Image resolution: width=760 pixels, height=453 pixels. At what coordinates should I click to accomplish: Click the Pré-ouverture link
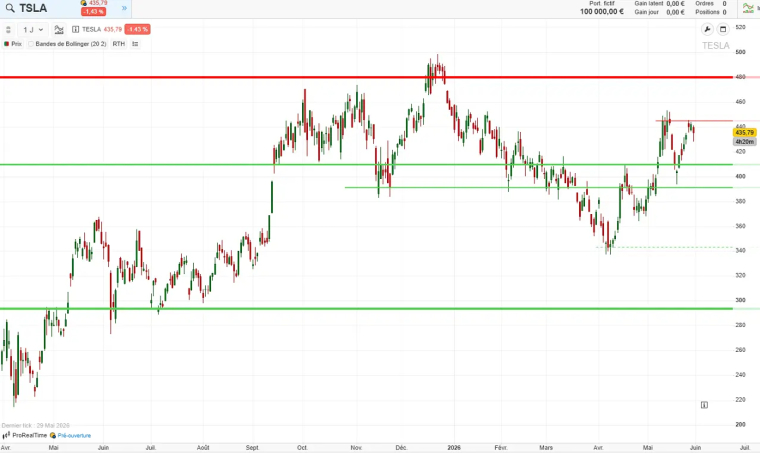point(74,436)
